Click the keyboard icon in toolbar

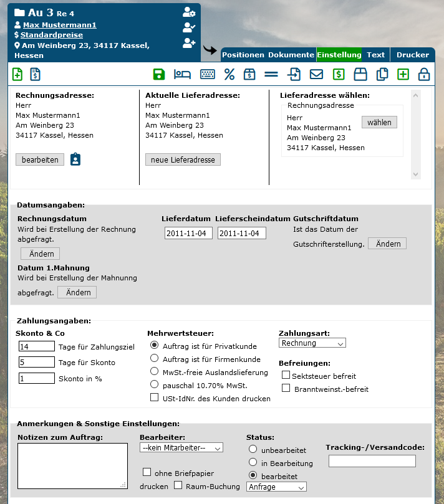coord(207,75)
